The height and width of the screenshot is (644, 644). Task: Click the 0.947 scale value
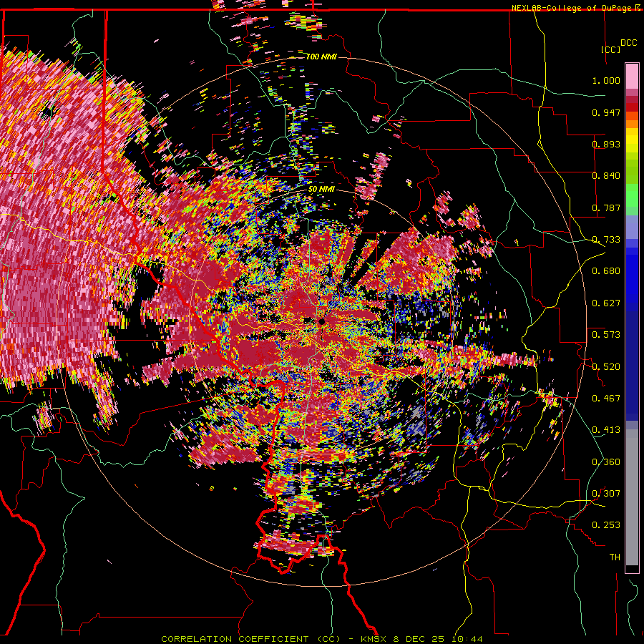coord(606,112)
